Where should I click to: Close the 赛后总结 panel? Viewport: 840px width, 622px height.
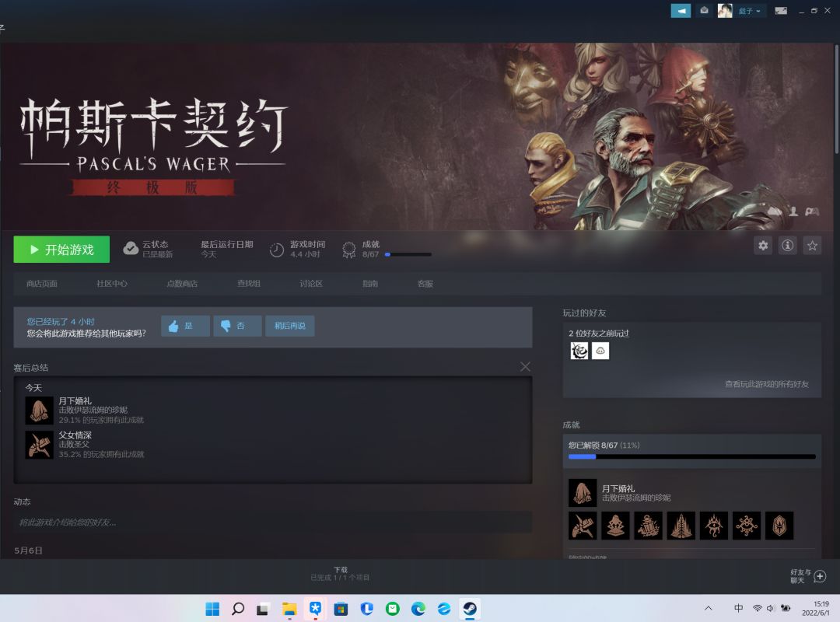click(x=525, y=366)
